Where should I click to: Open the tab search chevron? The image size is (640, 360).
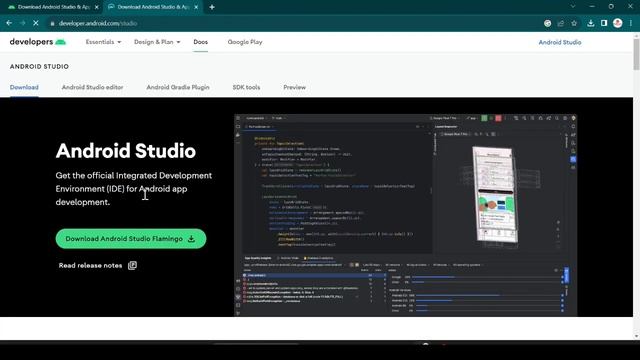pos(573,7)
